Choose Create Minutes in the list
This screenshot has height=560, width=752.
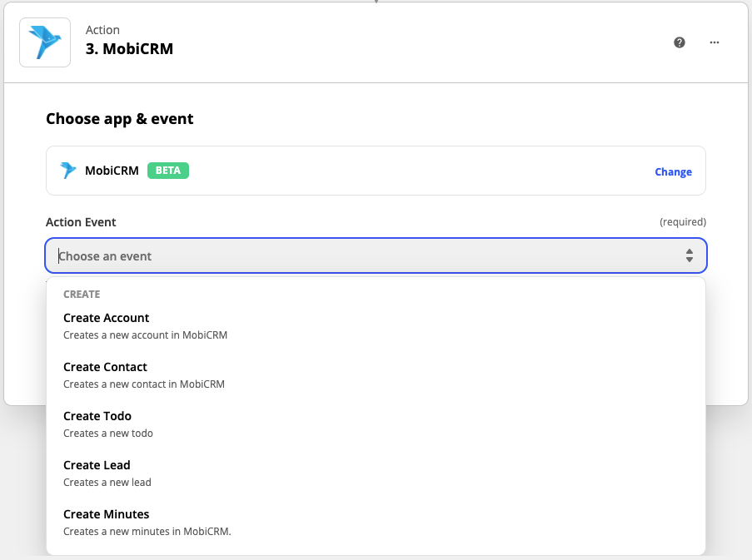pos(107,514)
